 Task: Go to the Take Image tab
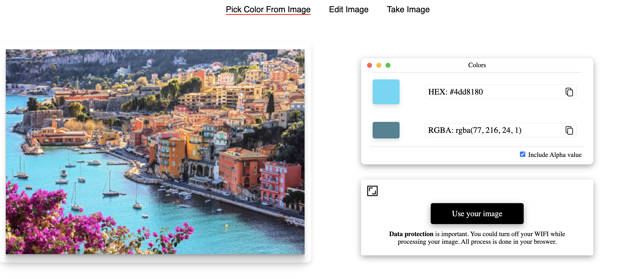pyautogui.click(x=408, y=10)
